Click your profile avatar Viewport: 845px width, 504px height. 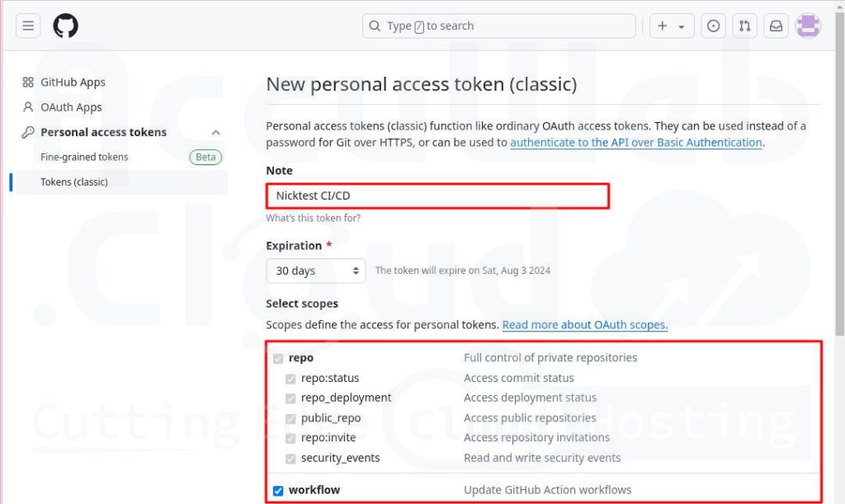[x=808, y=25]
